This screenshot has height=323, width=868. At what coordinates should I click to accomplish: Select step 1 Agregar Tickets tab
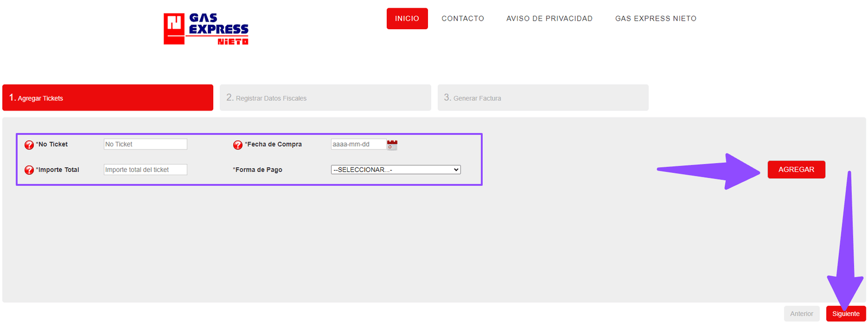(108, 98)
